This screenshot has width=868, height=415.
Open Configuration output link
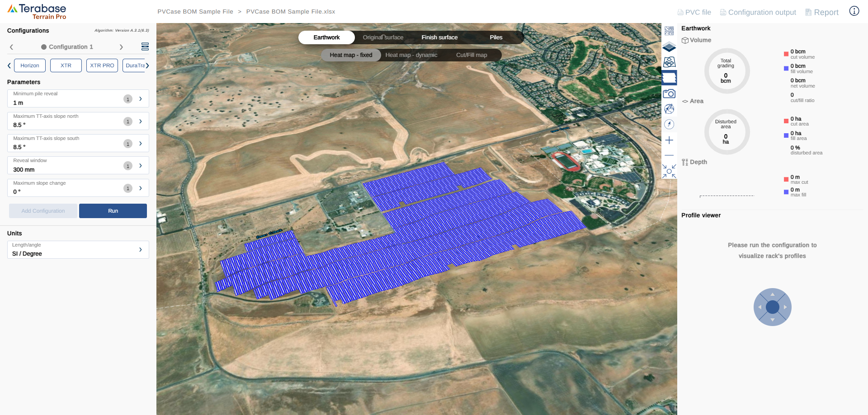click(762, 12)
